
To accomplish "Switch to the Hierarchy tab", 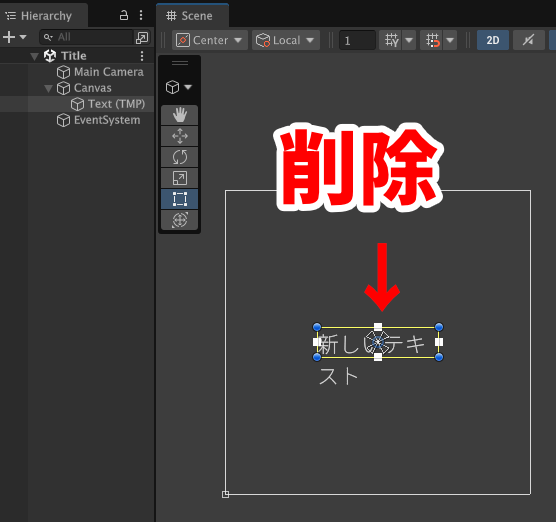I will 44,16.
